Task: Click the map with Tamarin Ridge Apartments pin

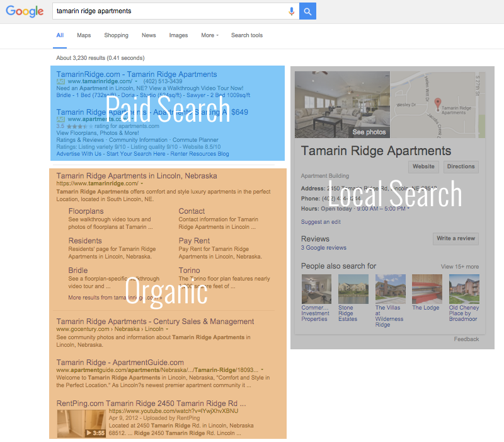Action: (437, 105)
